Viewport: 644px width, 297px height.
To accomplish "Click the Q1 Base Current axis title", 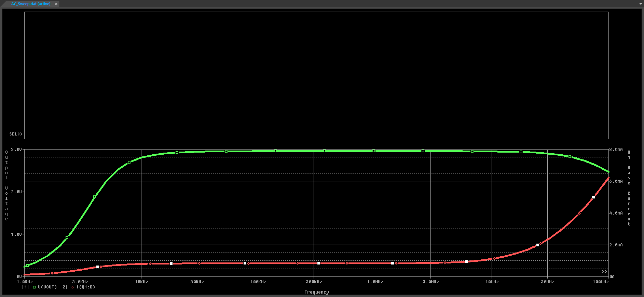I will pos(629,188).
